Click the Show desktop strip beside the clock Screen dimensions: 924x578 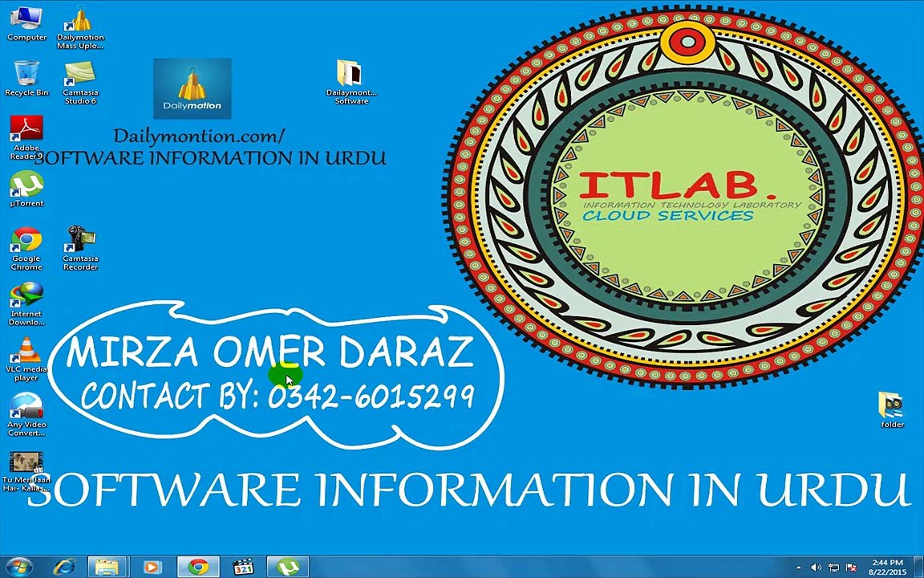tap(918, 568)
